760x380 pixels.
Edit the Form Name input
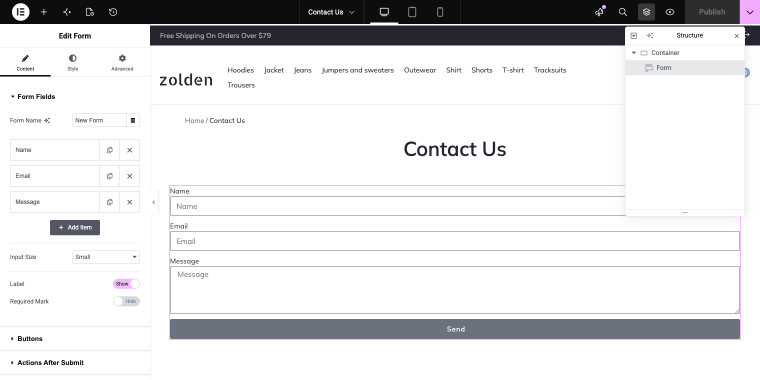click(100, 120)
